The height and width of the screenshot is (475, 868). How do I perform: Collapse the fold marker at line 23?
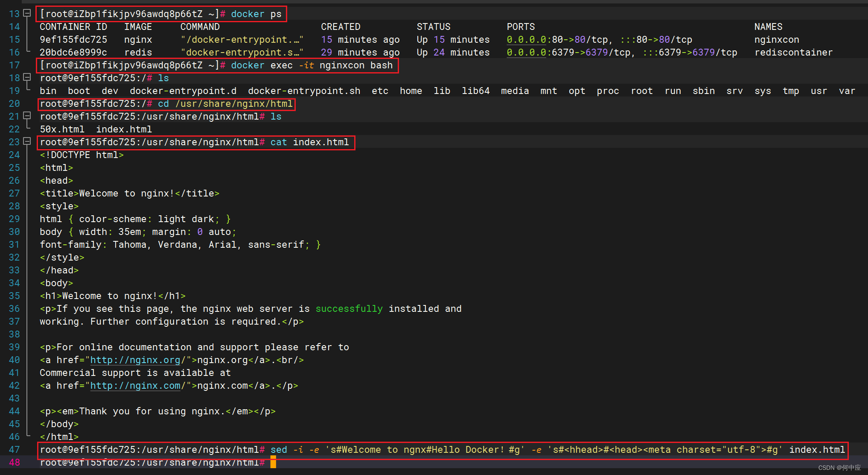(27, 141)
